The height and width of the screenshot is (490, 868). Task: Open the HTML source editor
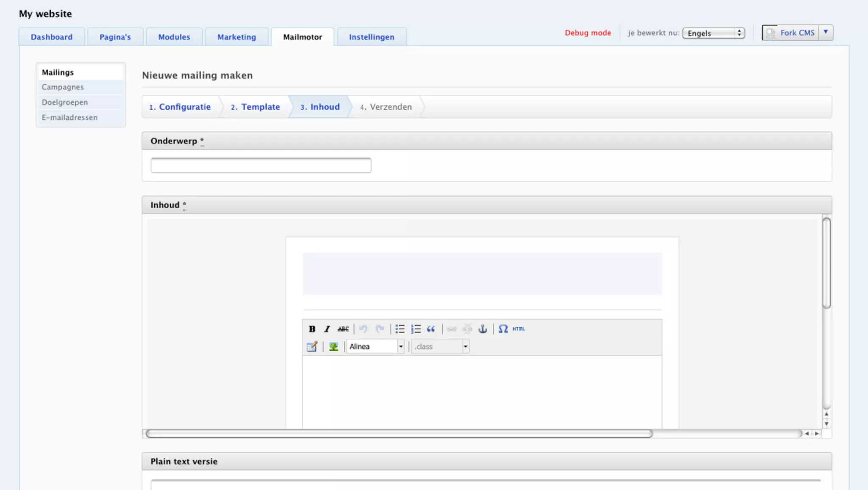[518, 329]
